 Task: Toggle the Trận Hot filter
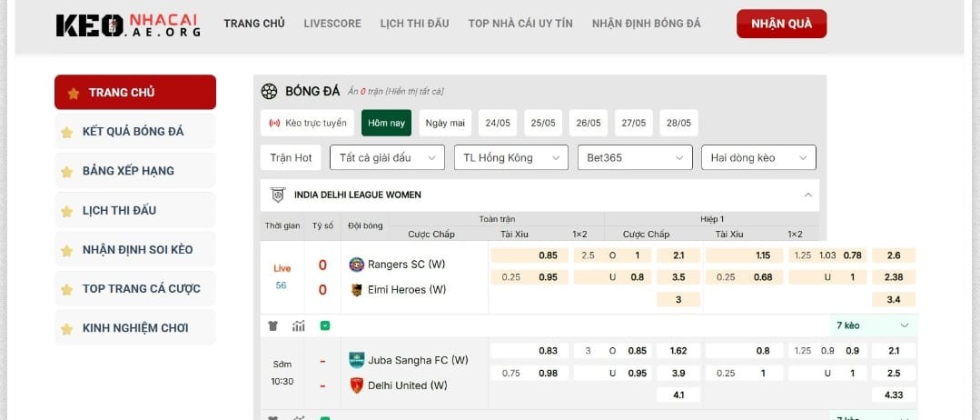(x=291, y=157)
